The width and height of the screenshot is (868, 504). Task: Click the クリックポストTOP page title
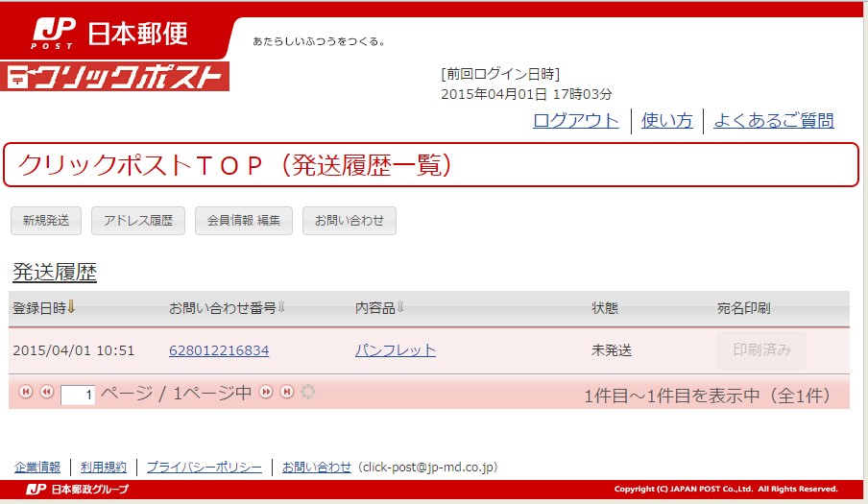click(x=234, y=165)
